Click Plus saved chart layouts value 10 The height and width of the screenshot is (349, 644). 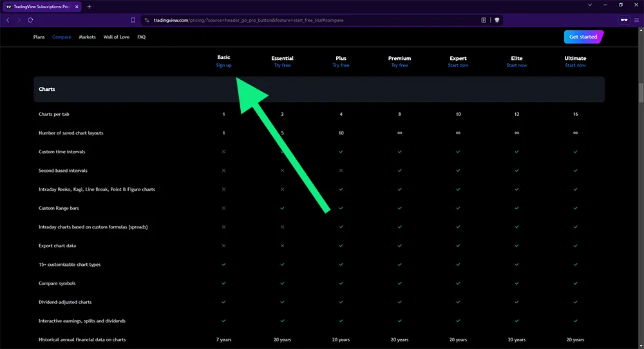[x=341, y=133]
